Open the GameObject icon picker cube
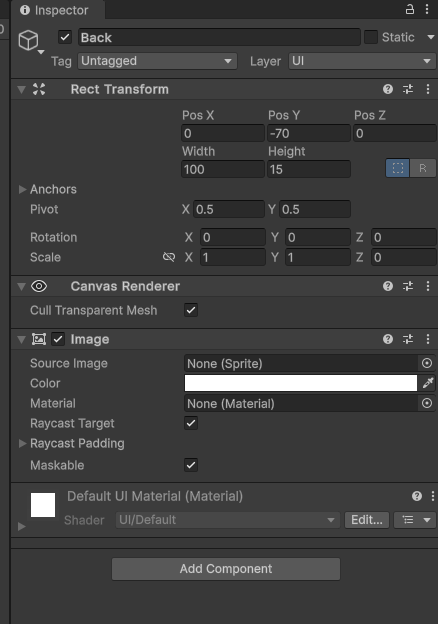The image size is (438, 624). coord(29,41)
